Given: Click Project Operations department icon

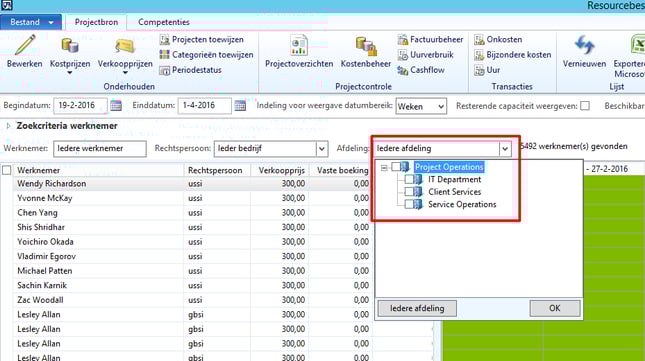Looking at the screenshot, I should 405,167.
